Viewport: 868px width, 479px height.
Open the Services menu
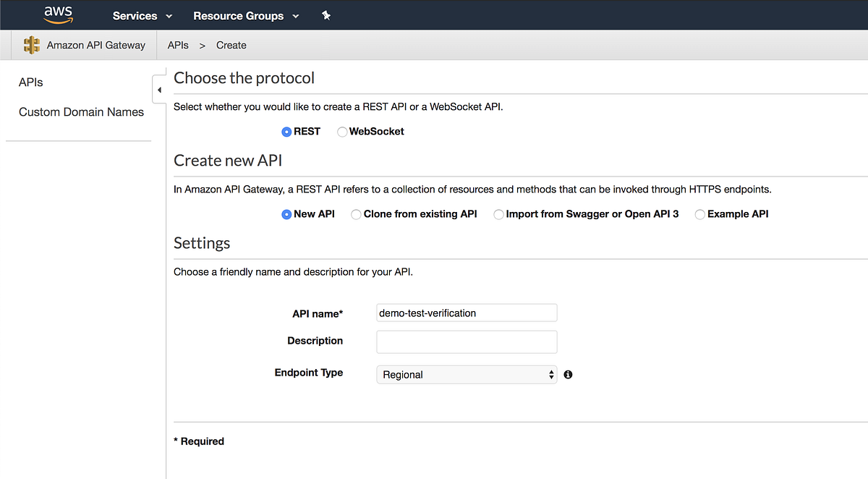point(135,15)
